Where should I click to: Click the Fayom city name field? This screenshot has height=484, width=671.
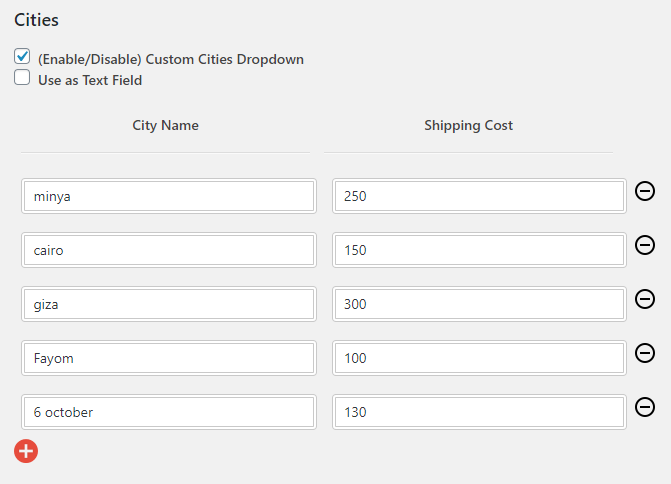[169, 358]
